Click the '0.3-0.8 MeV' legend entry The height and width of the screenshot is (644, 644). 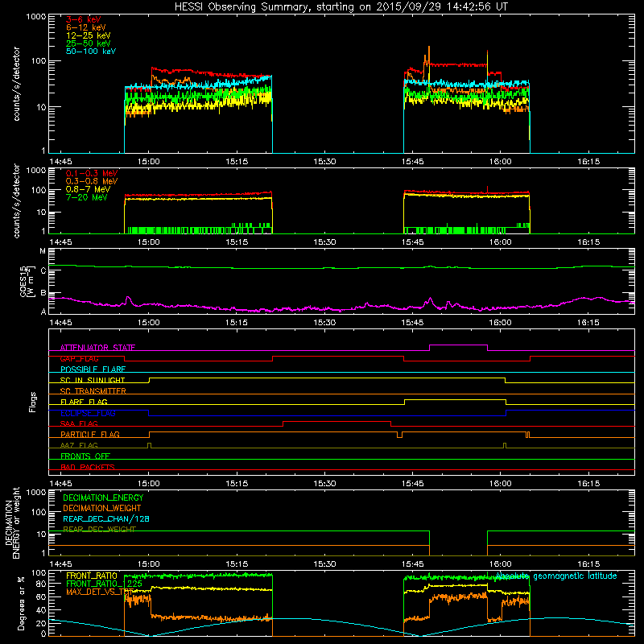click(92, 181)
